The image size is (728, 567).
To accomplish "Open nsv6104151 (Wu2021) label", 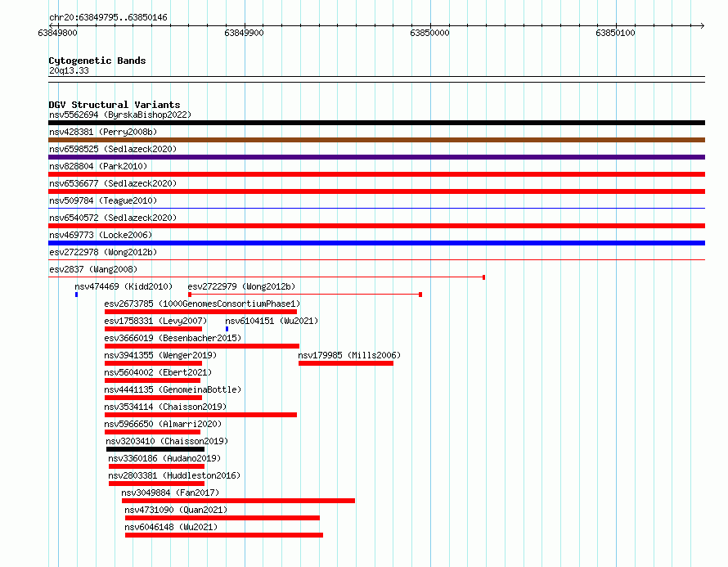I will [x=272, y=321].
